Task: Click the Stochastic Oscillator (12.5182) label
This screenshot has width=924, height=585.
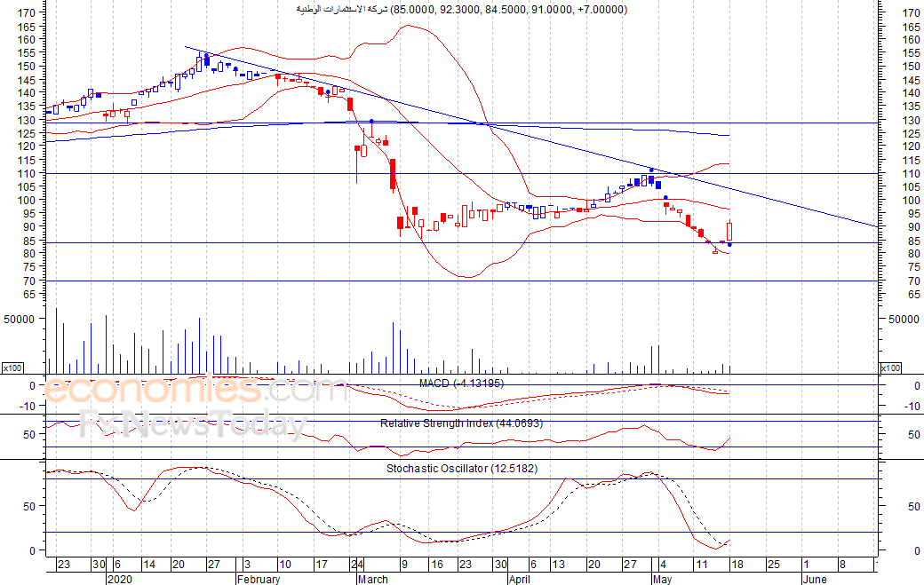Action: click(462, 469)
